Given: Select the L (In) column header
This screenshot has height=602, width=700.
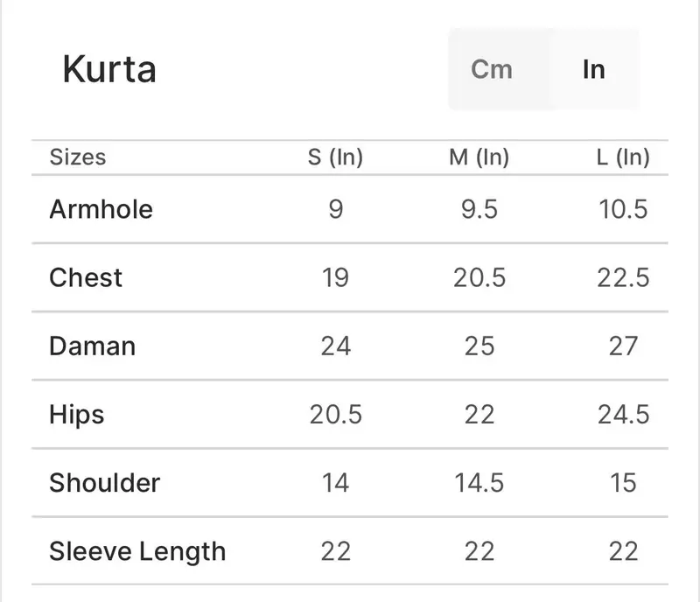Looking at the screenshot, I should coord(623,157).
